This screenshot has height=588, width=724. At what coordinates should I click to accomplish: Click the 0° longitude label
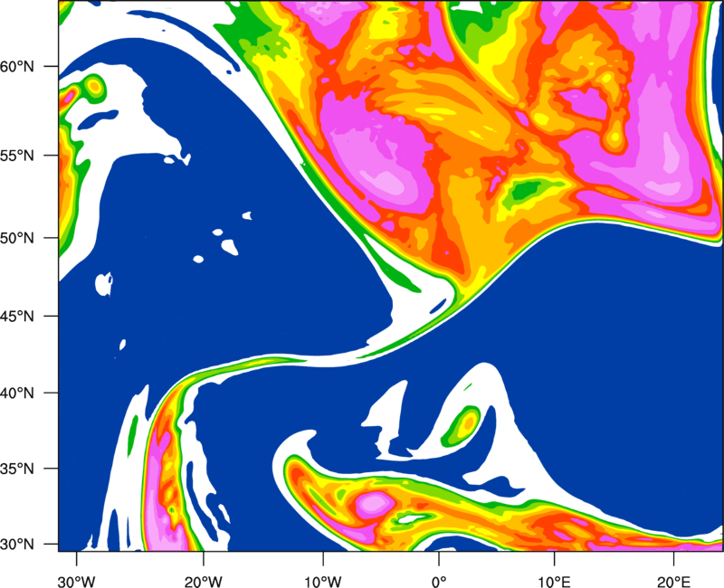(x=439, y=582)
